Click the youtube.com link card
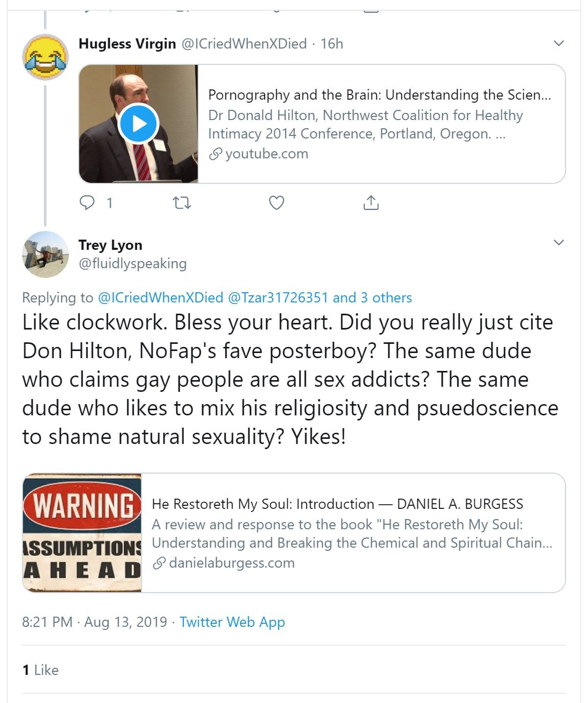Image resolution: width=588 pixels, height=703 pixels. coord(381,124)
